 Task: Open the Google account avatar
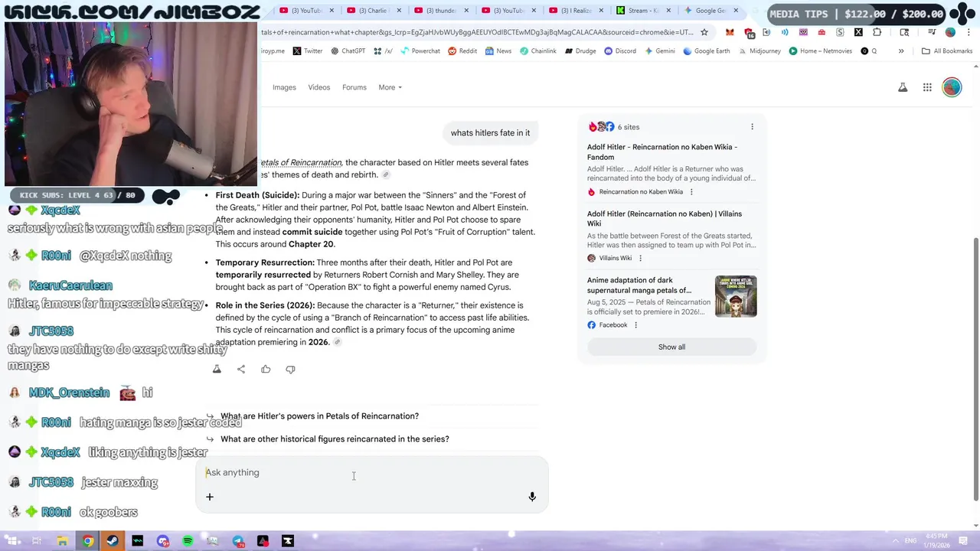point(952,87)
